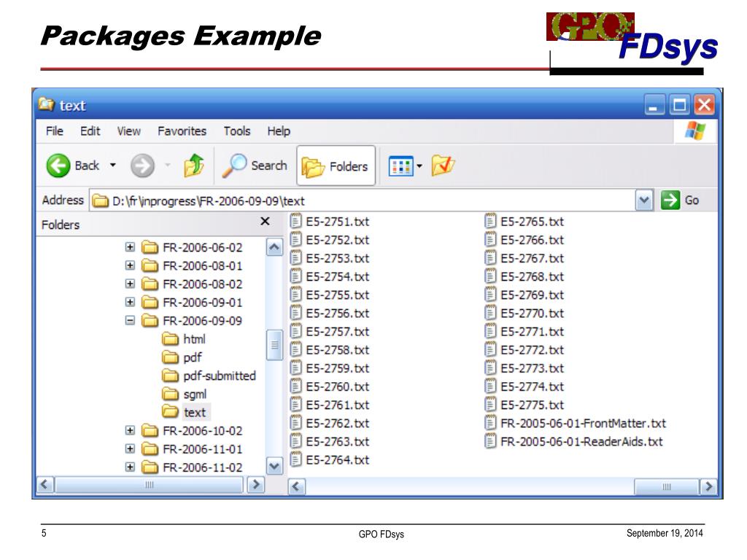This screenshot has width=747, height=560.
Task: Select the pdf-submitted folder in tree
Action: tap(209, 376)
